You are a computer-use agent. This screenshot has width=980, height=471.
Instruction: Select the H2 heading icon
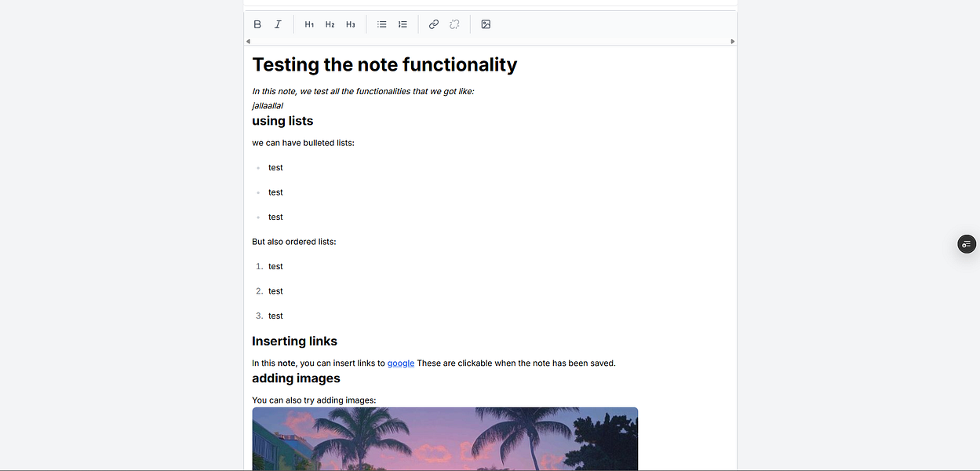tap(330, 24)
